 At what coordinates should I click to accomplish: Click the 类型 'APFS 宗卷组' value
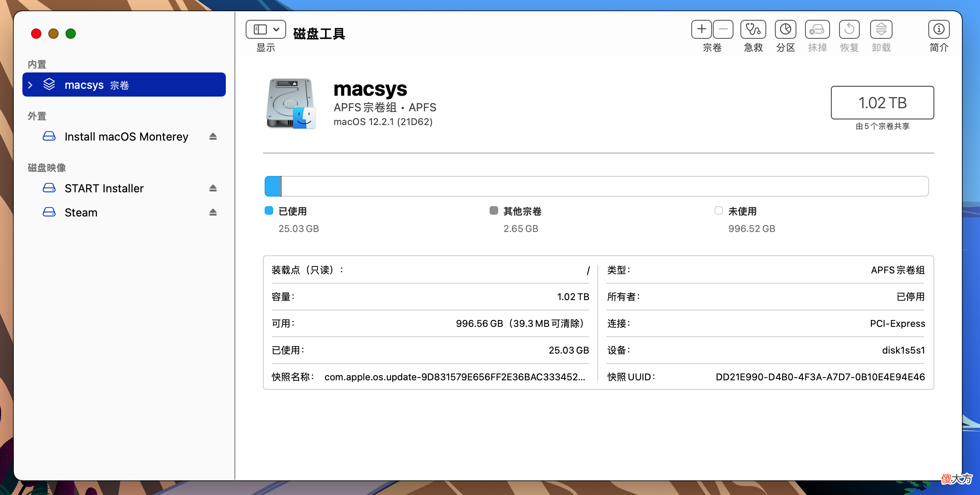click(898, 270)
